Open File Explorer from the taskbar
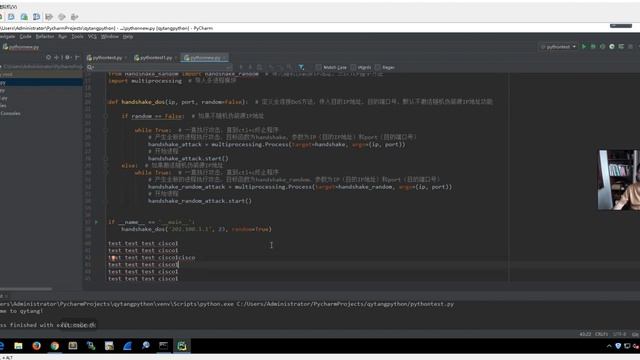 click(x=18, y=346)
